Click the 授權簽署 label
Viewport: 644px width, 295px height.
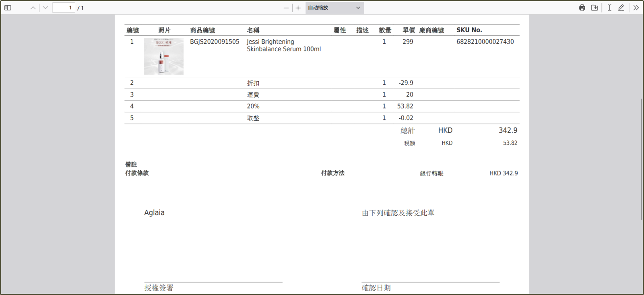pos(159,288)
